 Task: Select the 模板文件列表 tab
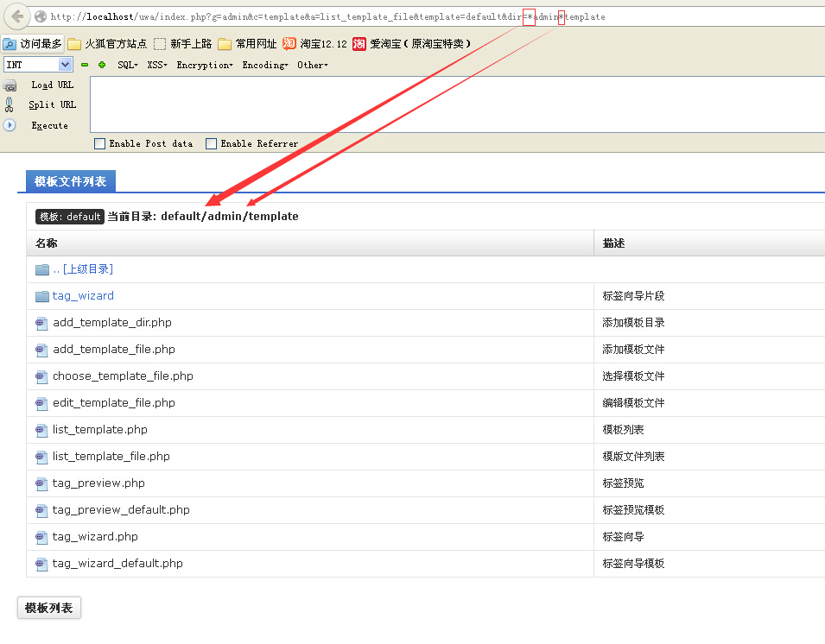tap(71, 181)
